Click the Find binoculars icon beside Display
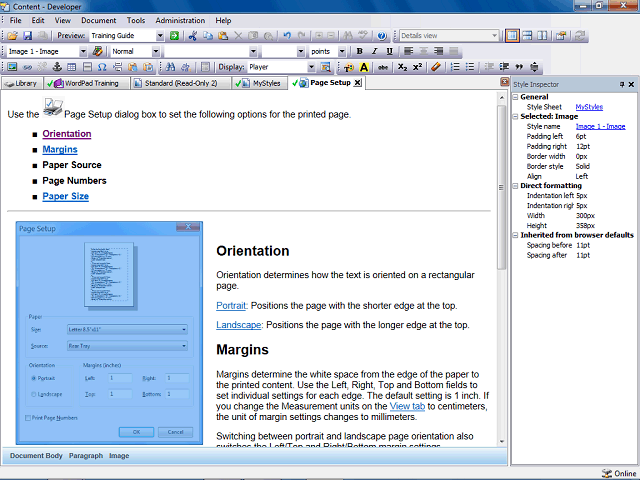 click(170, 67)
